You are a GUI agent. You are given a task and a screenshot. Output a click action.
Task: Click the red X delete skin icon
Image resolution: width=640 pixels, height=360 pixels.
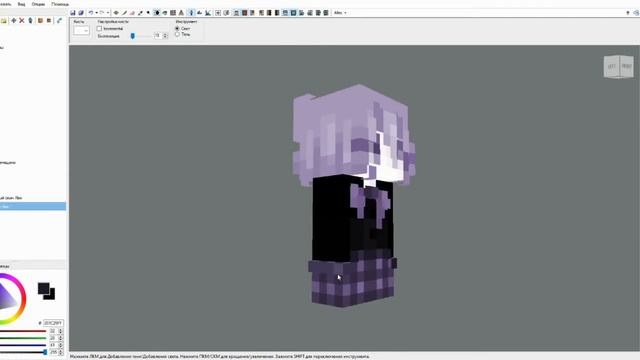22,20
